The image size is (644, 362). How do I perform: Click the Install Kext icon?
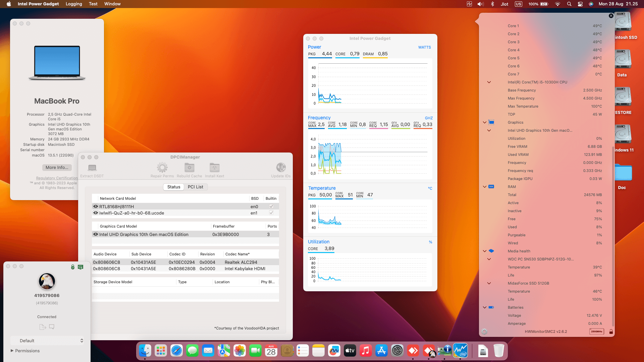pos(214,167)
